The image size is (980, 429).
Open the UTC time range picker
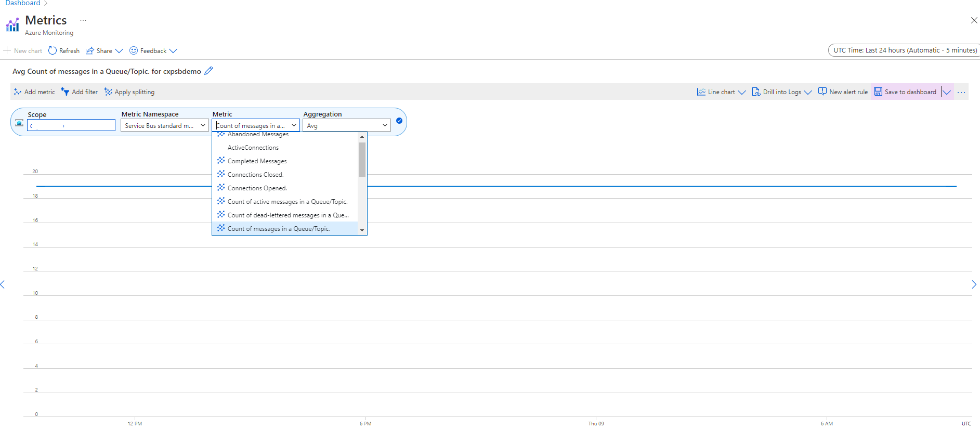(905, 50)
